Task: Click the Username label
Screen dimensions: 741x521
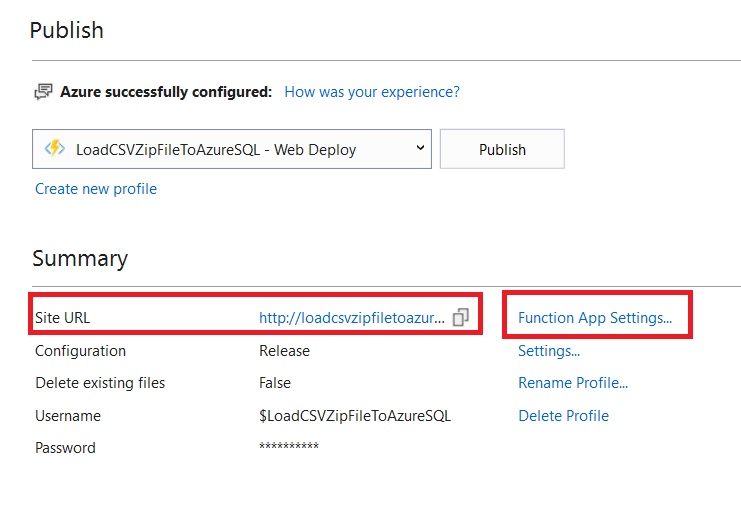Action: click(68, 416)
